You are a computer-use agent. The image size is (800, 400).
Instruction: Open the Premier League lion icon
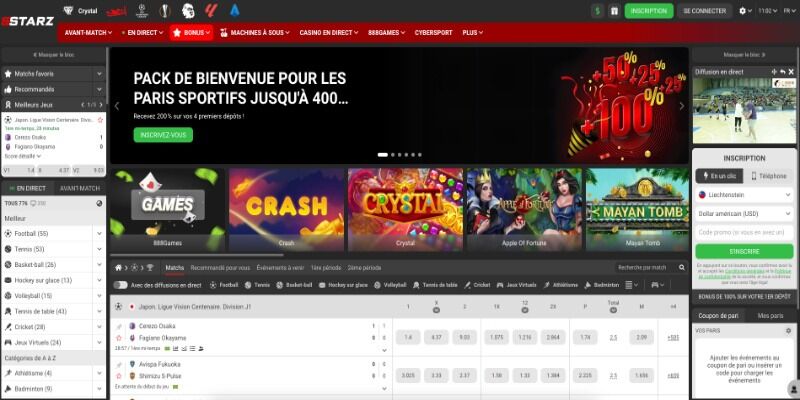188,10
